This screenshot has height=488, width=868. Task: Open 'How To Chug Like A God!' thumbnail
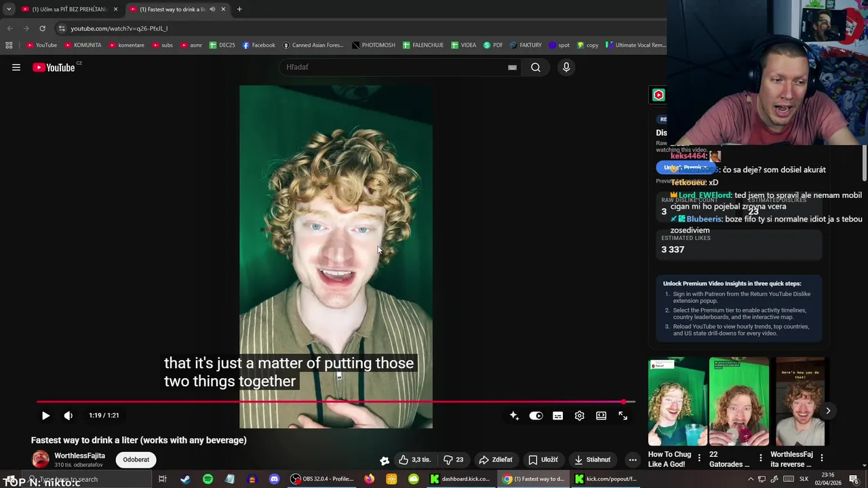tap(677, 401)
